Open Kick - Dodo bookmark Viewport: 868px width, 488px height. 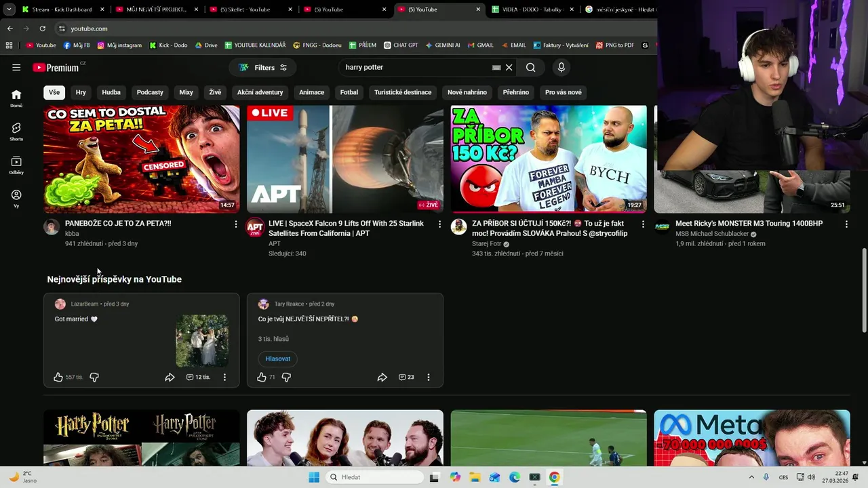(168, 45)
